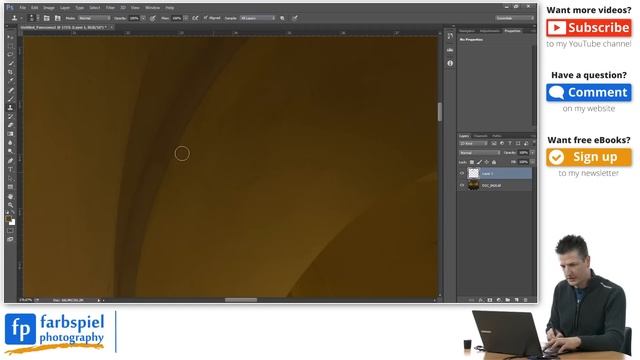Select the Hand tool
640x360 pixels.
point(10,196)
